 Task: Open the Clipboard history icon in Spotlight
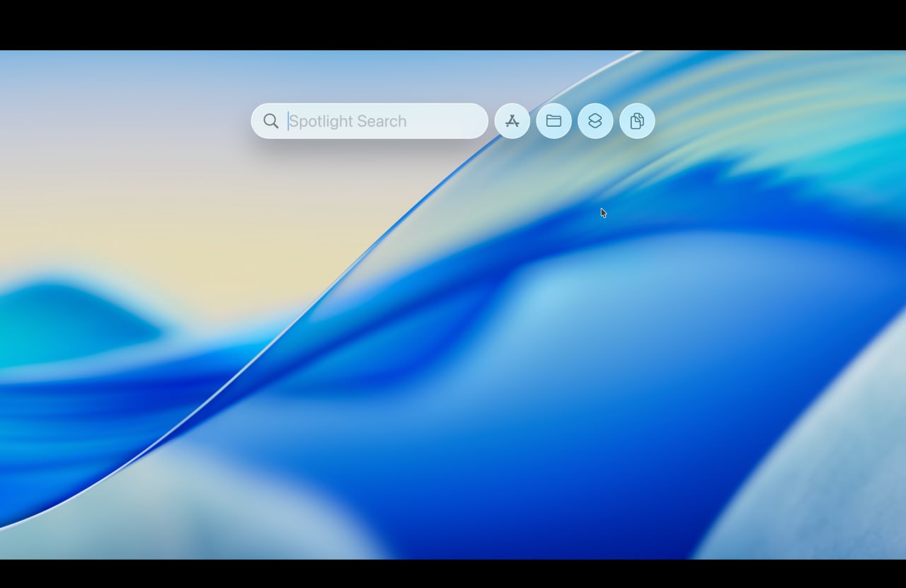tap(637, 121)
